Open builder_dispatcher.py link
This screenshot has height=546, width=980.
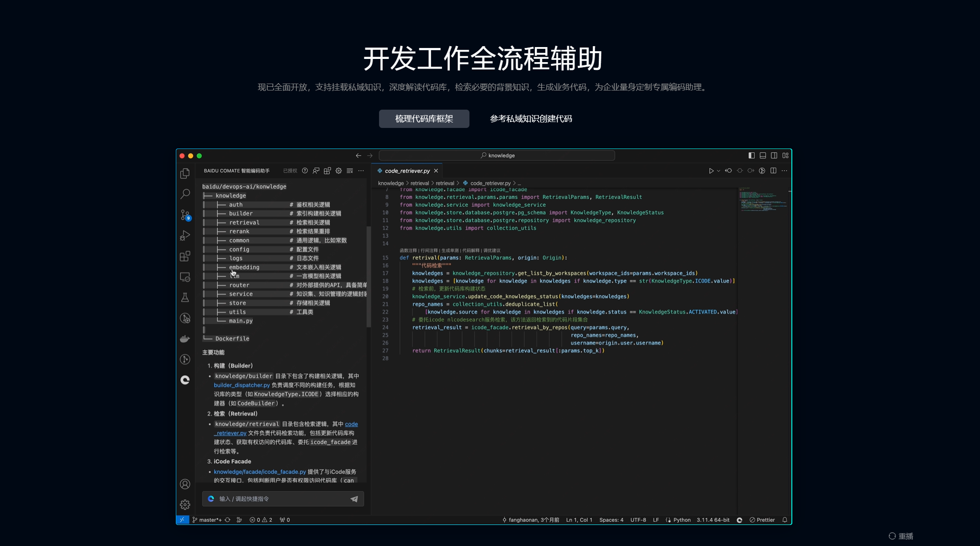(x=242, y=385)
